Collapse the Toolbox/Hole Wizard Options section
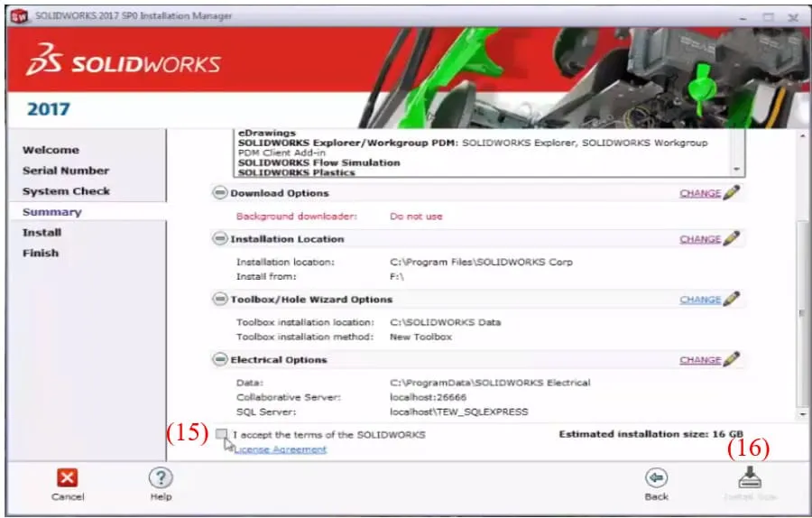 (x=219, y=299)
